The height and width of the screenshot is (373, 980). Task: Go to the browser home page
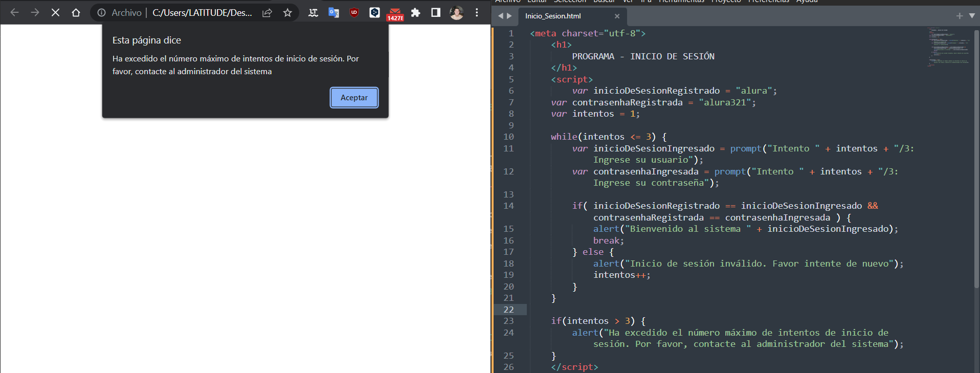(x=76, y=12)
